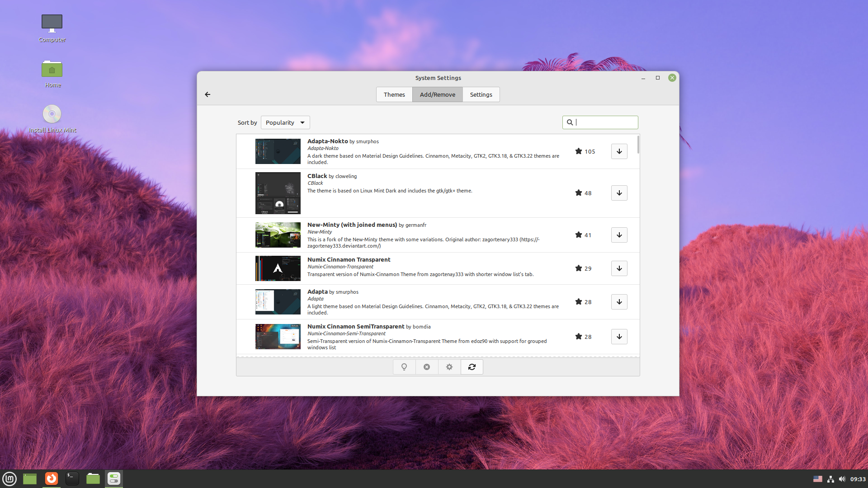Open the Settings tab
The width and height of the screenshot is (868, 488).
click(x=481, y=94)
